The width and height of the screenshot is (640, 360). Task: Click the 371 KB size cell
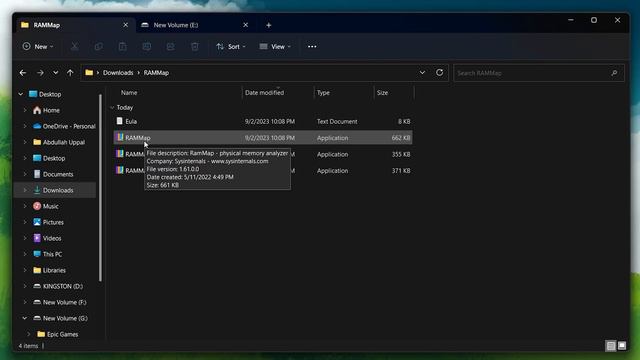point(401,171)
